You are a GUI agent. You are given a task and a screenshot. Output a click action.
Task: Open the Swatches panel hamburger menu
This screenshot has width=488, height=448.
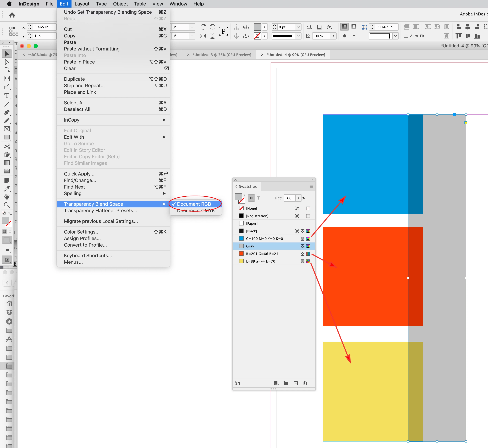tap(311, 186)
